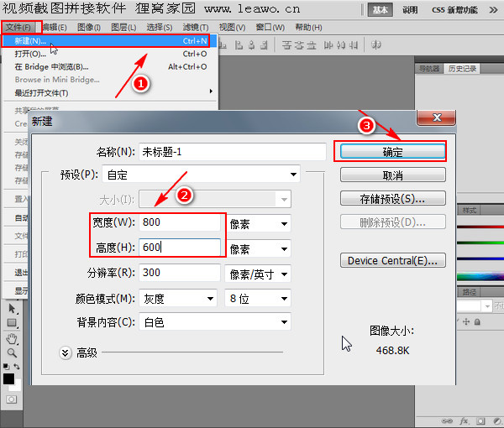
Task: Click the new adjustment layer icon
Action: click(x=497, y=421)
